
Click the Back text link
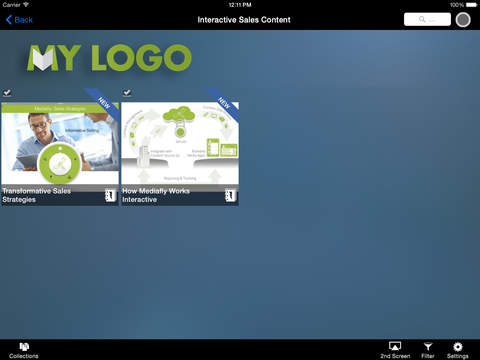[x=24, y=20]
